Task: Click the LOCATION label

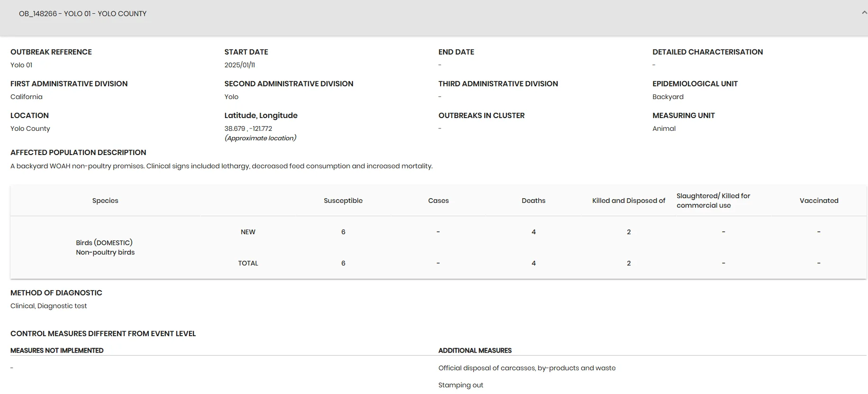Action: (x=29, y=116)
